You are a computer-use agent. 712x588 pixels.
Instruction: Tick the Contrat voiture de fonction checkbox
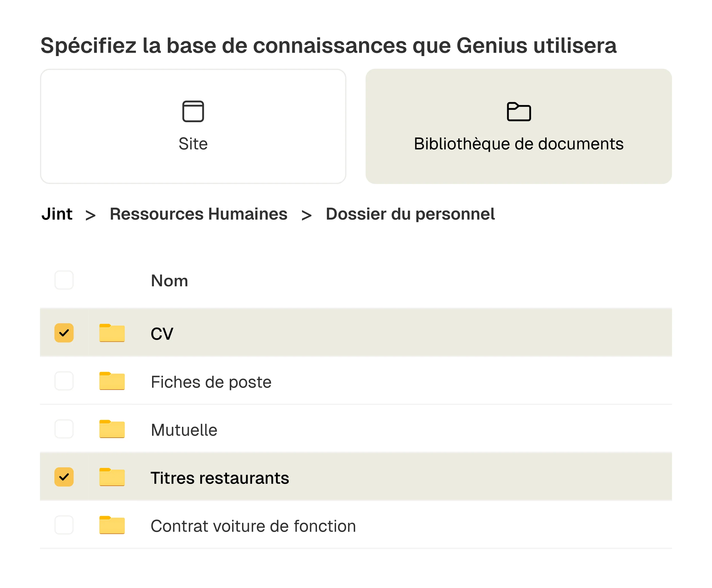pos(64,525)
